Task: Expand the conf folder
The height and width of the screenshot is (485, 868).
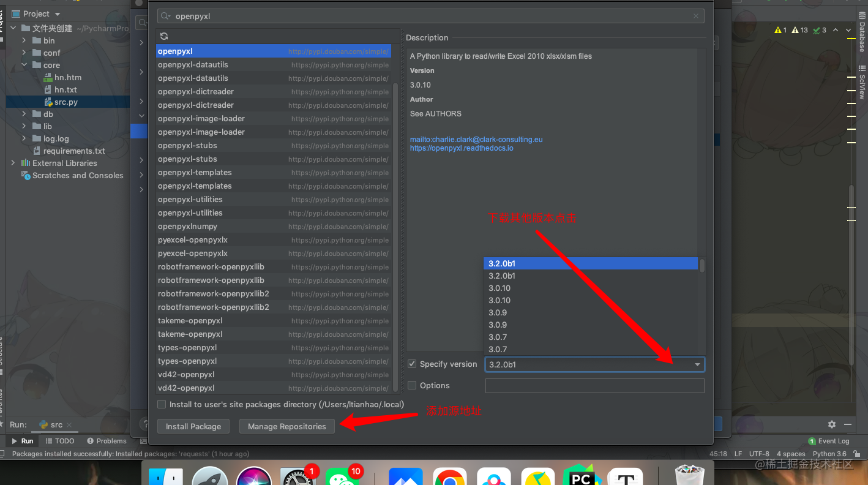Action: (24, 53)
